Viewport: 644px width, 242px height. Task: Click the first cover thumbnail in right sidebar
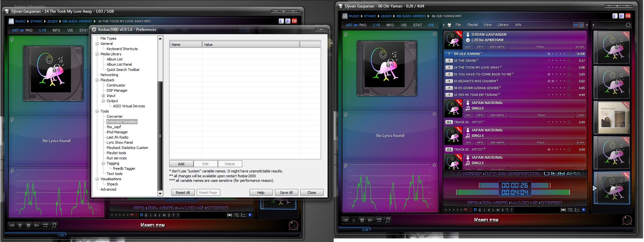(x=611, y=47)
